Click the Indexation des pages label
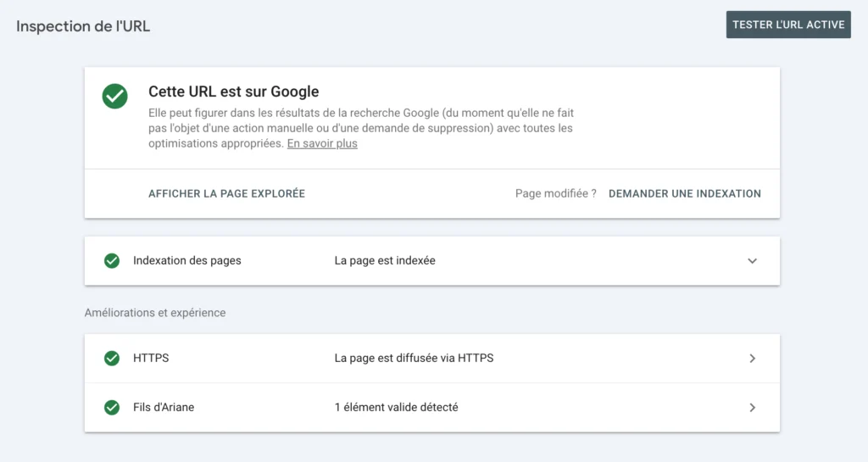Viewport: 868px width, 462px height. pos(187,260)
